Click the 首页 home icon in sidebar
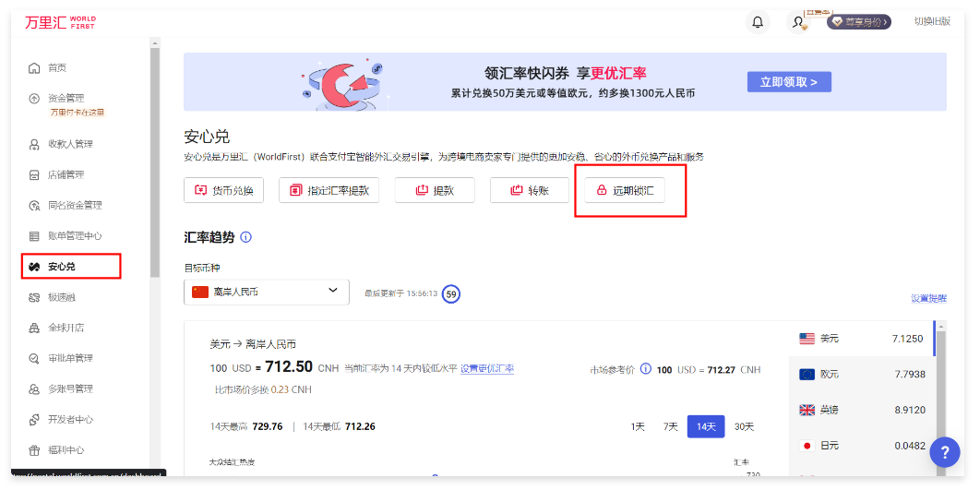The image size is (980, 490). 34,67
